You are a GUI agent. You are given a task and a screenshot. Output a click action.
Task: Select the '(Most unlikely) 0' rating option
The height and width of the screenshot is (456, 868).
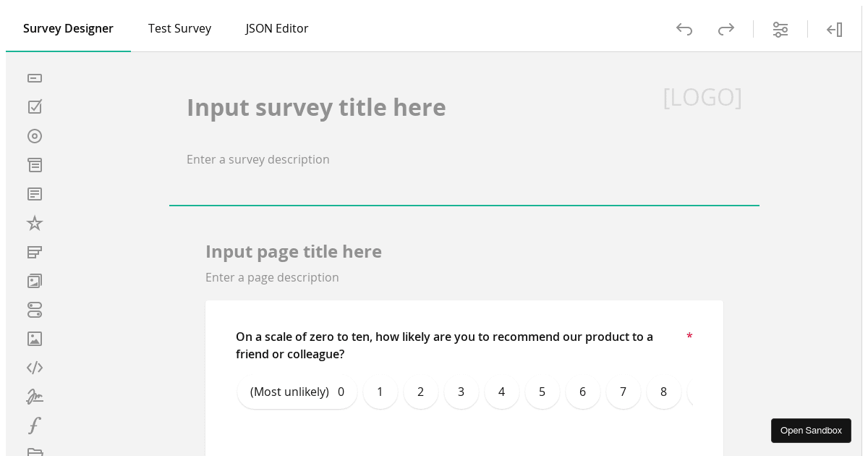tap(297, 392)
